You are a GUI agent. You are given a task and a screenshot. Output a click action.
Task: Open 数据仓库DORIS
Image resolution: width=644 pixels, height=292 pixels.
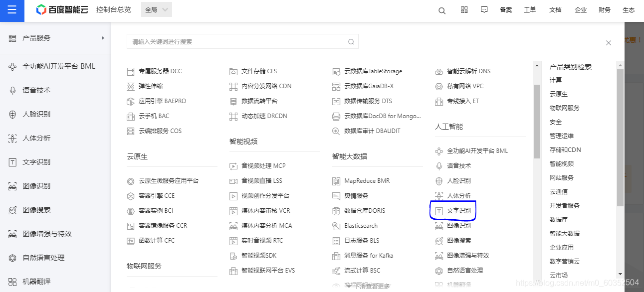[x=365, y=211]
